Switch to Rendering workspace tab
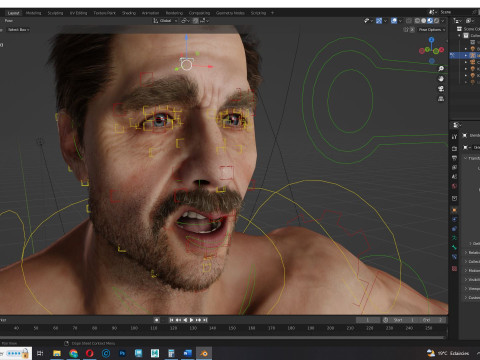The image size is (480, 360). pyautogui.click(x=174, y=13)
